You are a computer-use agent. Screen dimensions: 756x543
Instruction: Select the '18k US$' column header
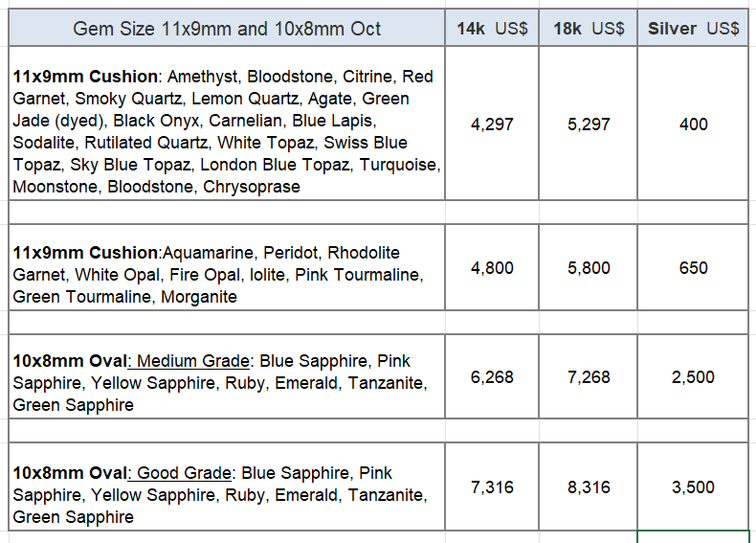tap(589, 29)
